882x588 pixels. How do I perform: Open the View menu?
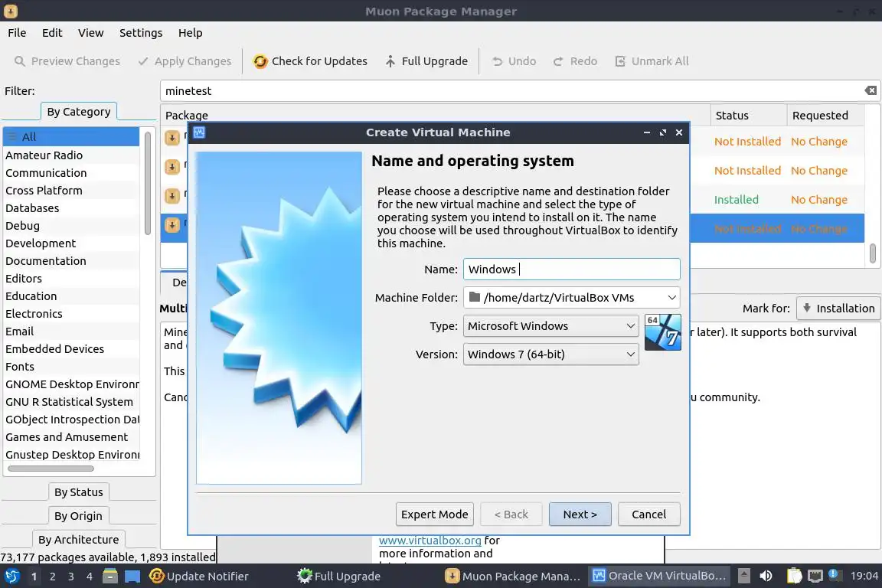[x=90, y=33]
